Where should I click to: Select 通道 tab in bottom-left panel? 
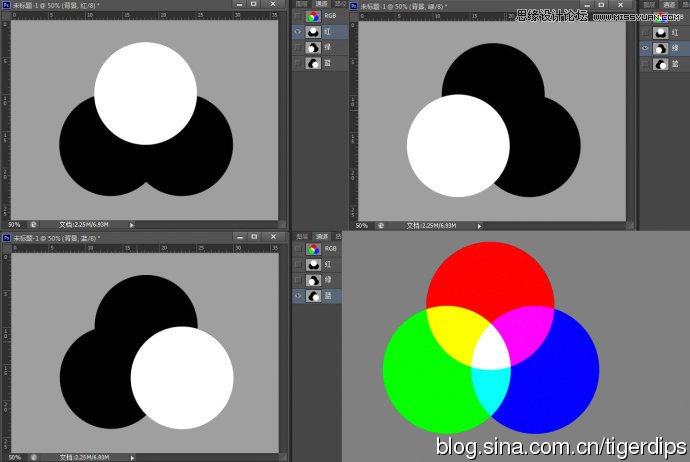point(322,236)
